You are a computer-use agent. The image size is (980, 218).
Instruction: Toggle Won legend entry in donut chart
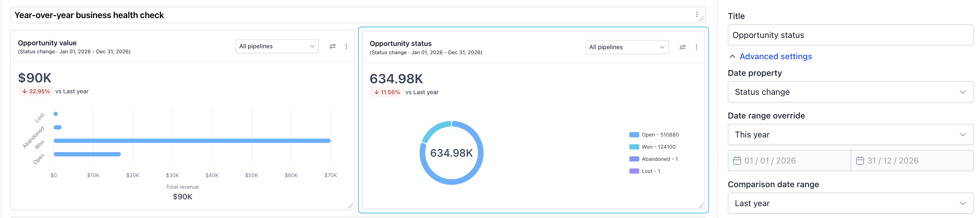click(653, 147)
